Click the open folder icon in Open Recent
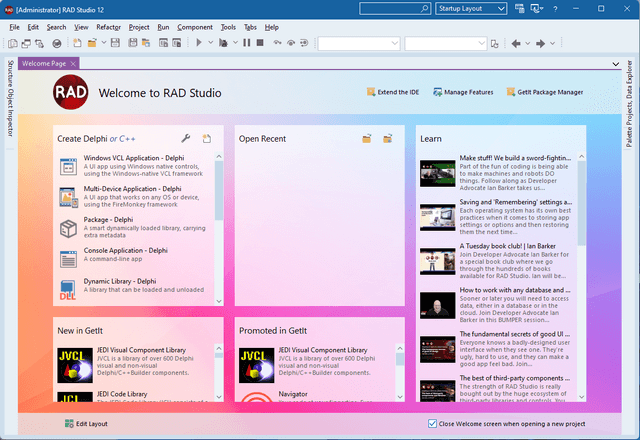The image size is (640, 440). 367,139
